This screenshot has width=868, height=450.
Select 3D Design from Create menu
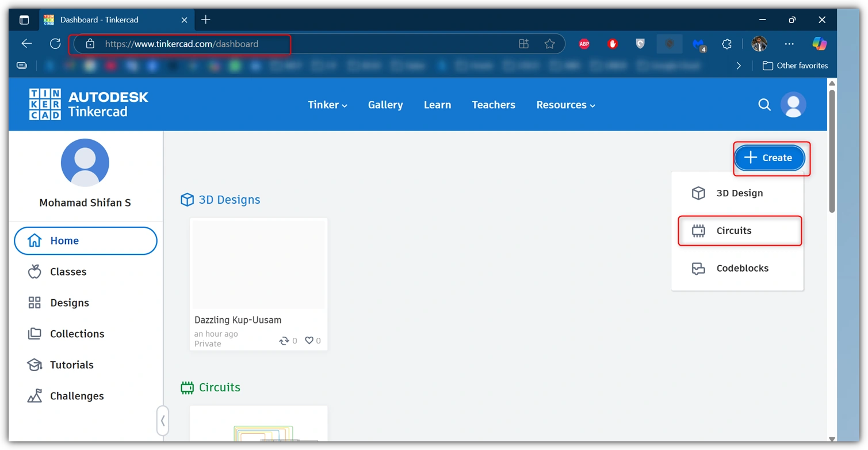(x=737, y=193)
